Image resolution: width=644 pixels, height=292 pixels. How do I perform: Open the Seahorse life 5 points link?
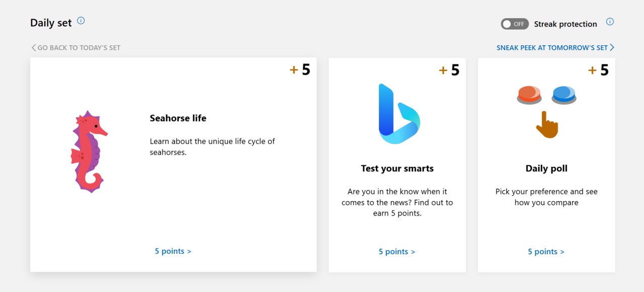tap(173, 251)
